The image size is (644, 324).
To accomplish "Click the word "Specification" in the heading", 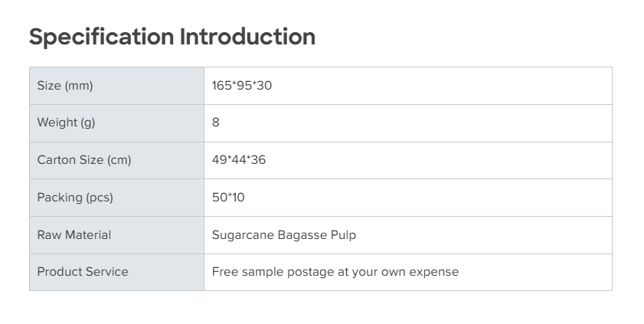I will (x=101, y=37).
